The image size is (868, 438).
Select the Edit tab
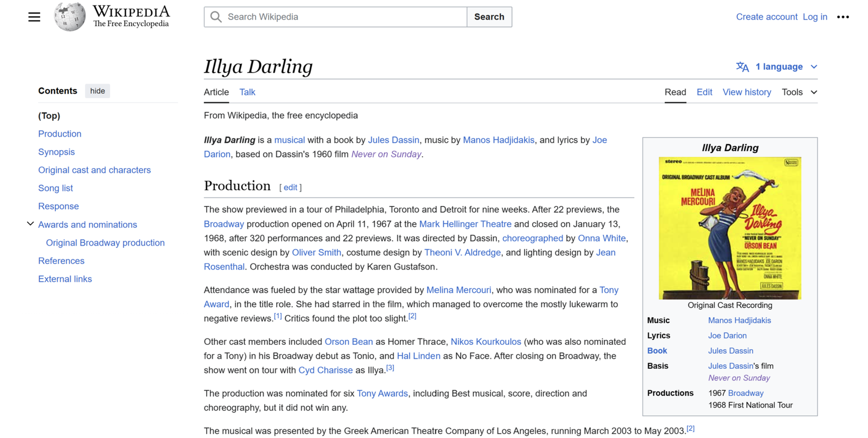click(704, 92)
